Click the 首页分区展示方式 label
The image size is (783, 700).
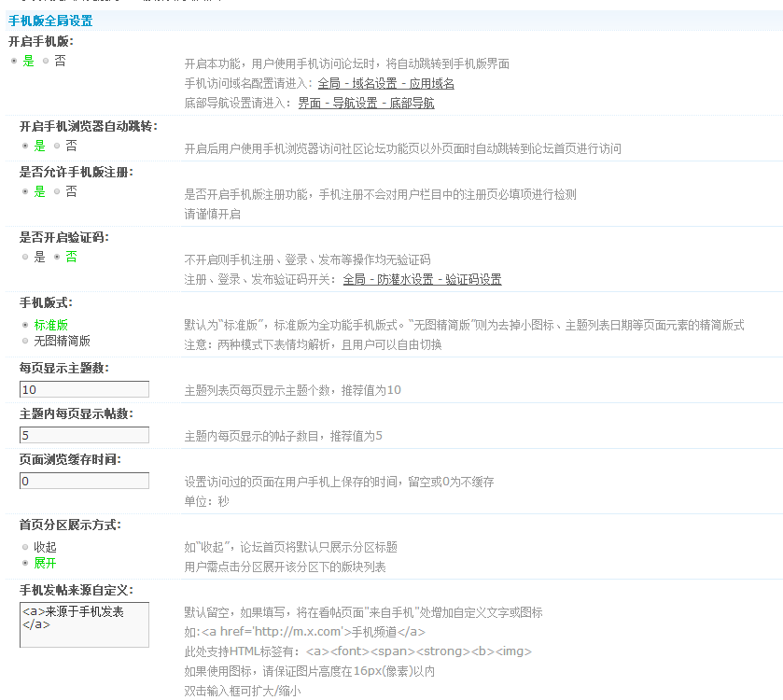pos(70,525)
